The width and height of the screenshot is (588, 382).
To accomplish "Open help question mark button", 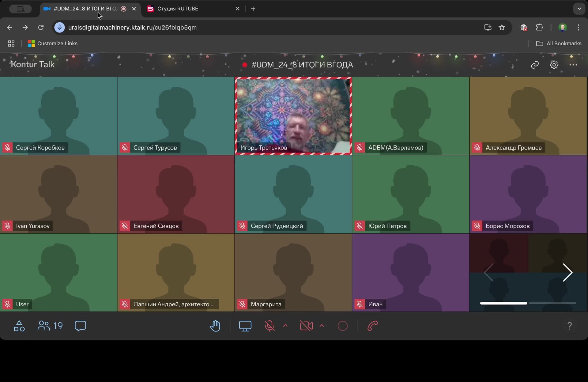I will pyautogui.click(x=569, y=326).
